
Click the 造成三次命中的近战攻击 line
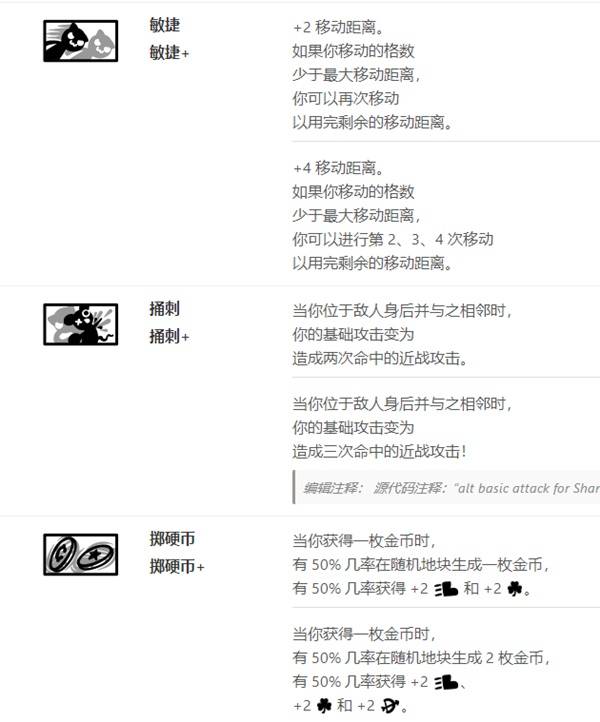[380, 451]
